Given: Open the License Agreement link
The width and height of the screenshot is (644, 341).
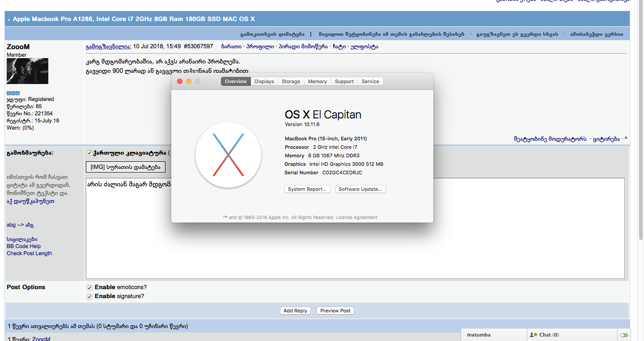Looking at the screenshot, I should (x=356, y=218).
